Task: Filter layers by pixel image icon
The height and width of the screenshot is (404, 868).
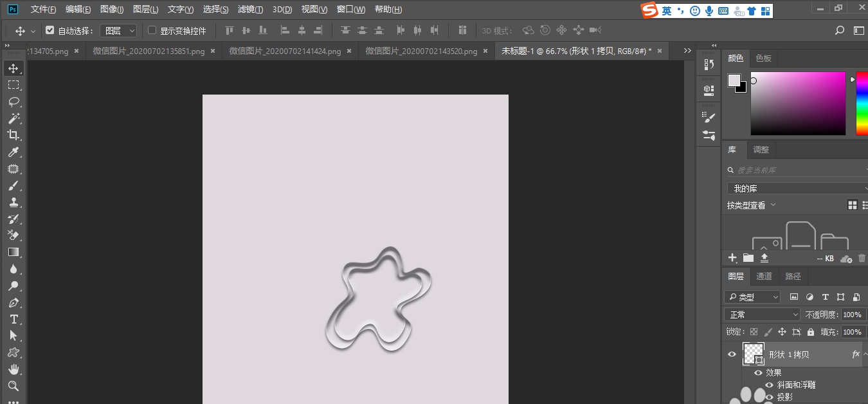Action: (x=794, y=297)
